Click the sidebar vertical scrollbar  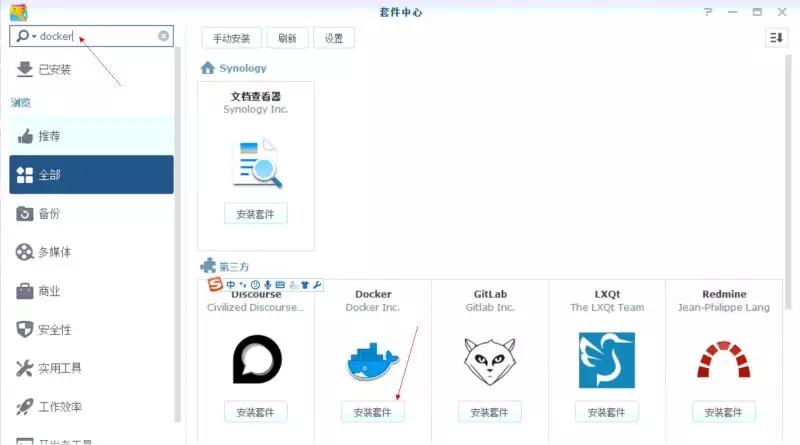coord(178,235)
